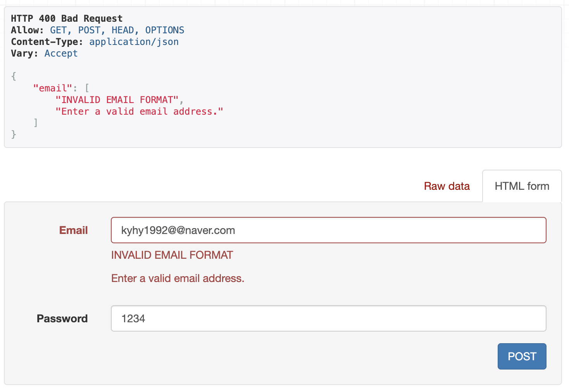Switch to the Raw data tab
The height and width of the screenshot is (392, 569).
coord(447,186)
